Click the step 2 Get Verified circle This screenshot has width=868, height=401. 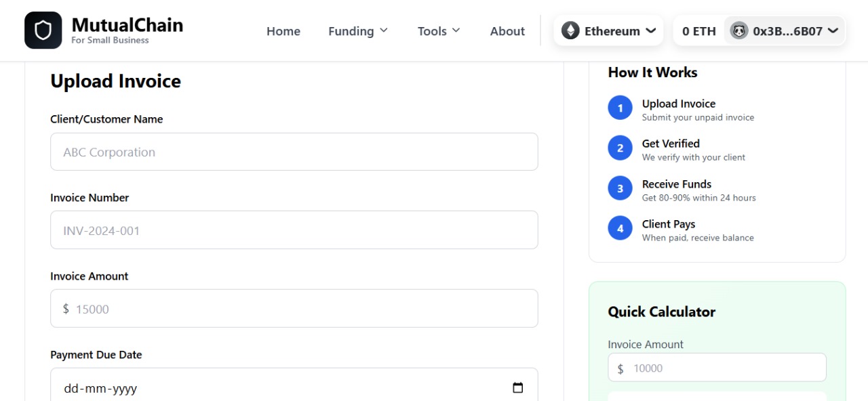(x=620, y=148)
